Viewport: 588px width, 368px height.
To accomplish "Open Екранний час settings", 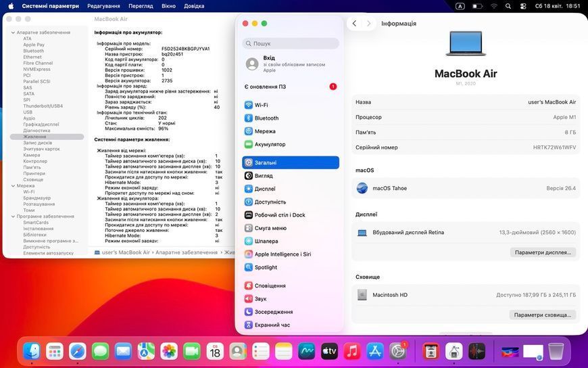I will point(290,325).
